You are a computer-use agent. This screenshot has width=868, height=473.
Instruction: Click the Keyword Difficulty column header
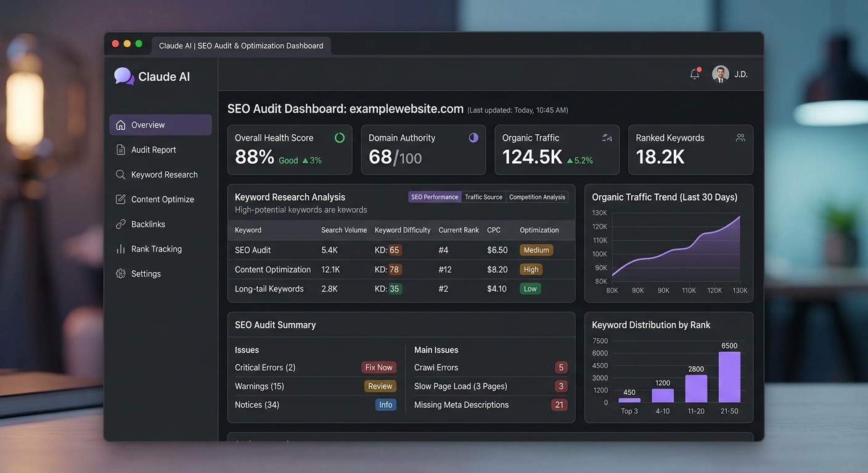[403, 230]
